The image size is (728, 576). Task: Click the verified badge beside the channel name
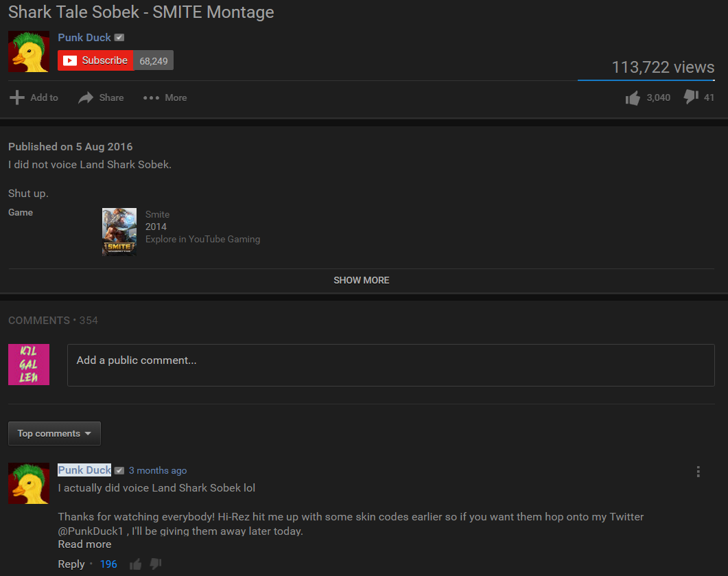(x=119, y=38)
